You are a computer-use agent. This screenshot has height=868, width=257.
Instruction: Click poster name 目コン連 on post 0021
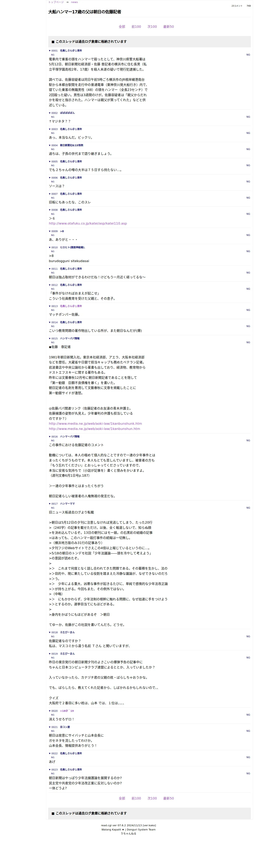[x=65, y=727]
